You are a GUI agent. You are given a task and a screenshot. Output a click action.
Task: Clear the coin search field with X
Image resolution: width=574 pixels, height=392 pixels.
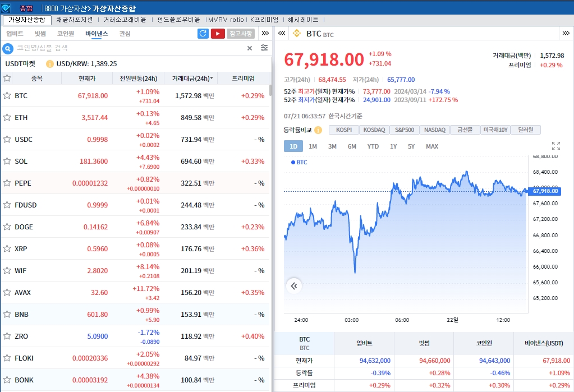click(x=250, y=48)
